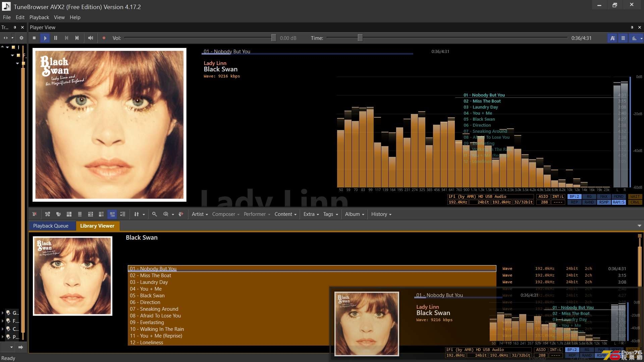Open the Artist filter dropdown
Viewport: 644px width, 362px height.
click(200, 214)
